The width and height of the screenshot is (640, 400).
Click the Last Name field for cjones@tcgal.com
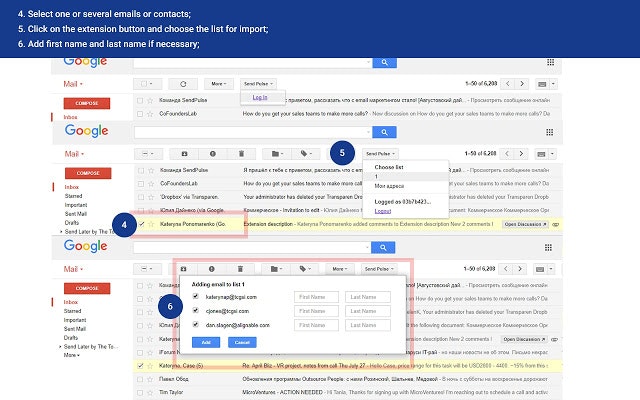coord(368,311)
